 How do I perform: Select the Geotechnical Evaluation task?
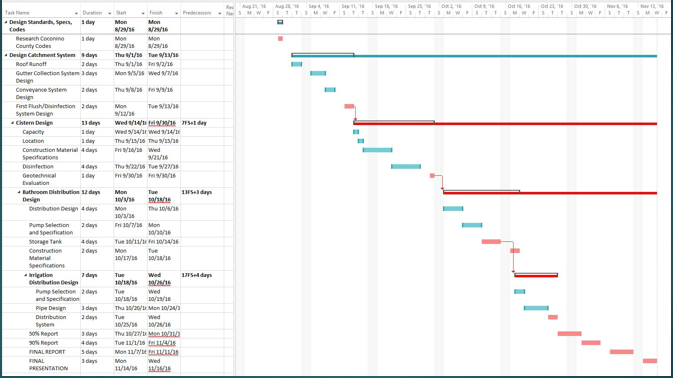(x=39, y=179)
